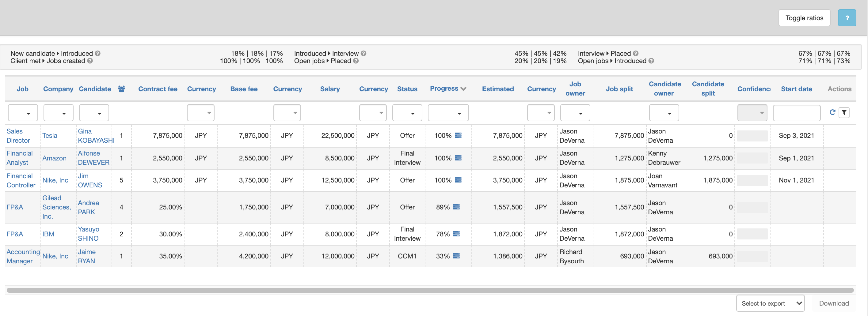Open the Progress filter dropdown

(x=448, y=113)
